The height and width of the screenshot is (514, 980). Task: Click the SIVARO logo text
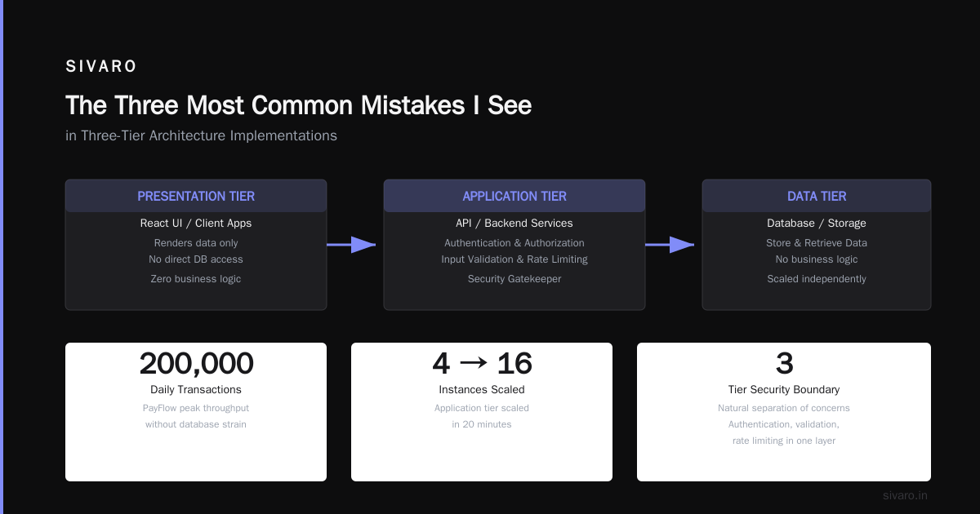(x=101, y=67)
